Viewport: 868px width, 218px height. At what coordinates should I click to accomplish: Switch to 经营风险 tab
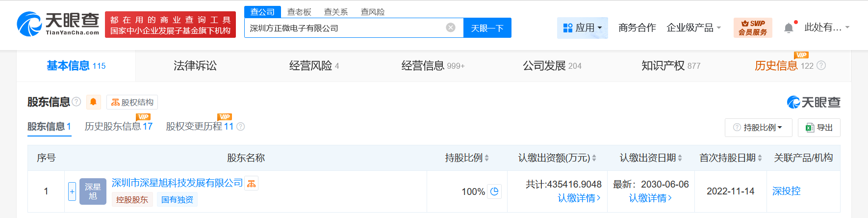click(314, 66)
